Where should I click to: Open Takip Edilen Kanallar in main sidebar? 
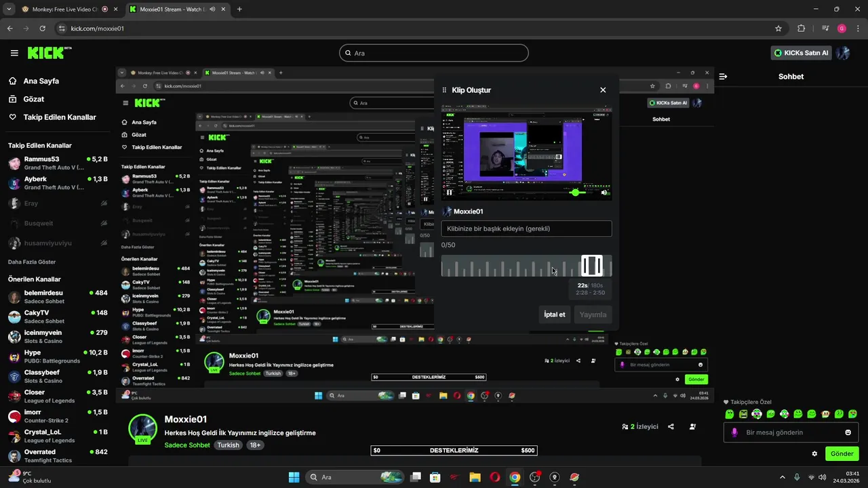[x=52, y=117]
